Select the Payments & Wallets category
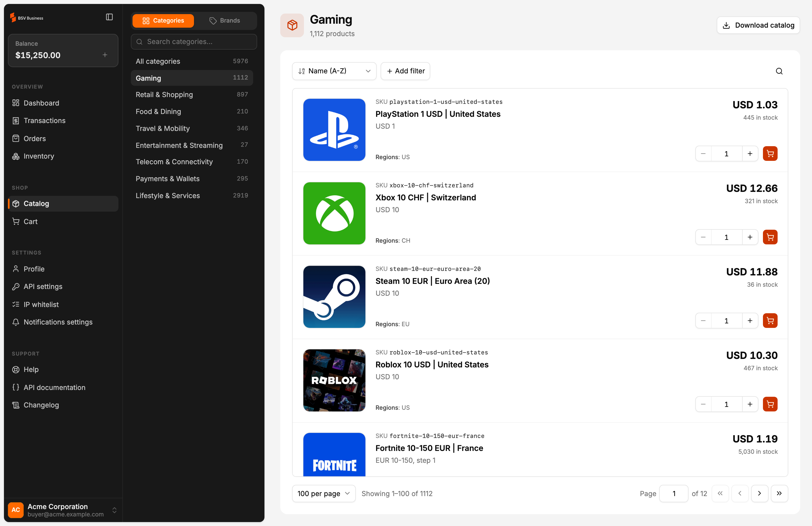This screenshot has width=812, height=526. [192, 179]
